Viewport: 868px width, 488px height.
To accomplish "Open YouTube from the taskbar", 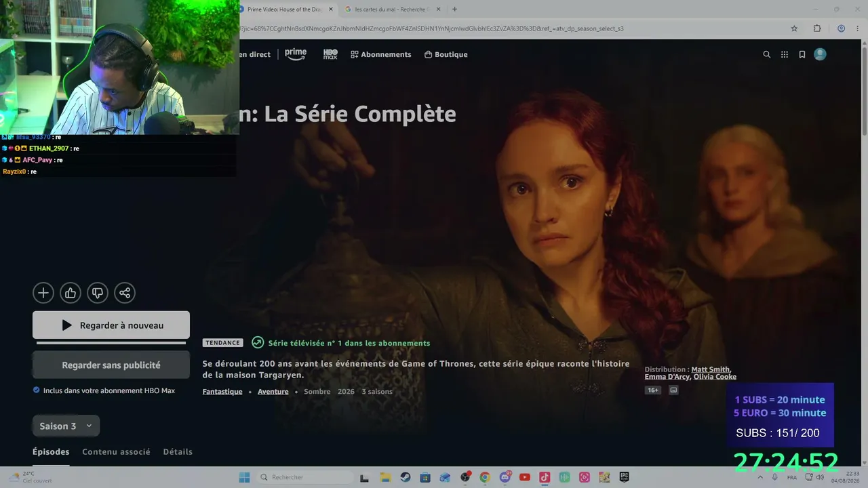I will [524, 477].
